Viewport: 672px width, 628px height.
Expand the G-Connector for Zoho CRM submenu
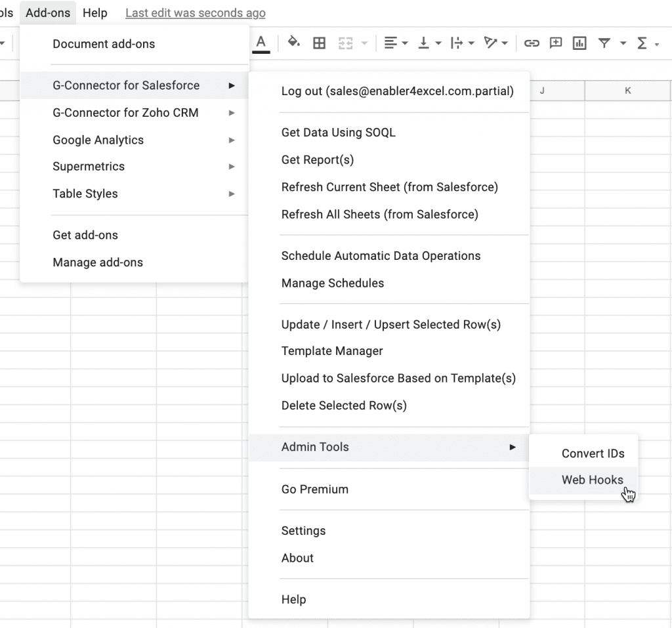pyautogui.click(x=125, y=112)
